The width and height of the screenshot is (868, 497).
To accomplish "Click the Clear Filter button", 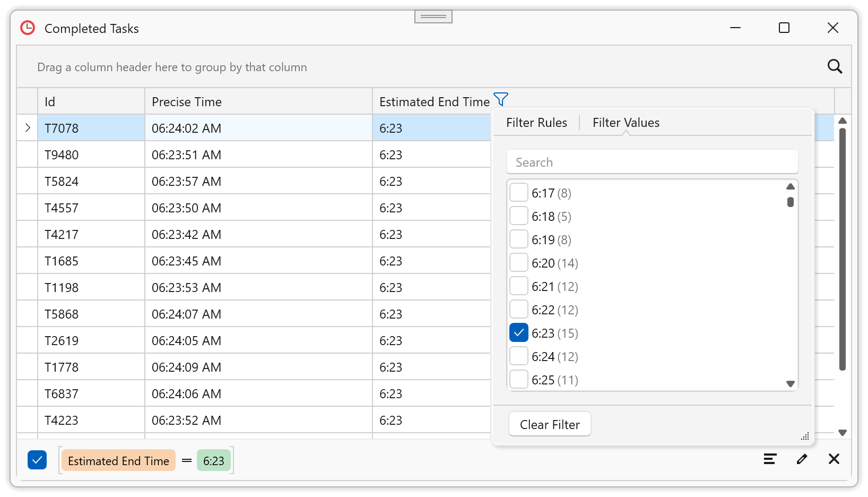I will click(x=550, y=424).
